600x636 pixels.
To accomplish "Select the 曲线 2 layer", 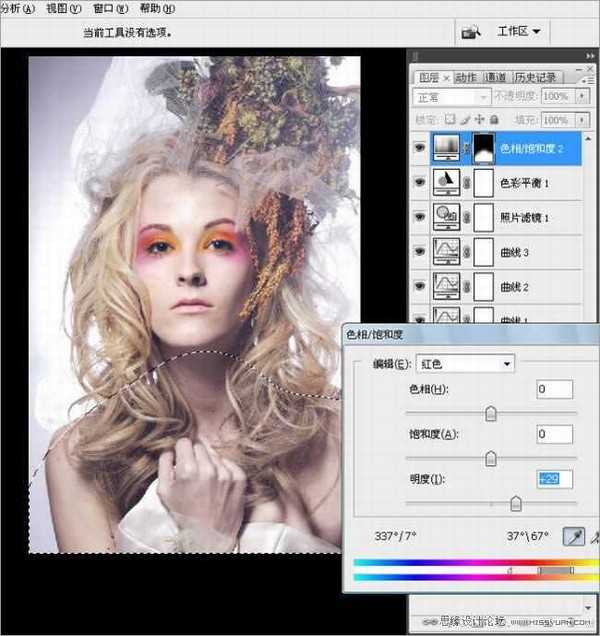I will [x=540, y=287].
